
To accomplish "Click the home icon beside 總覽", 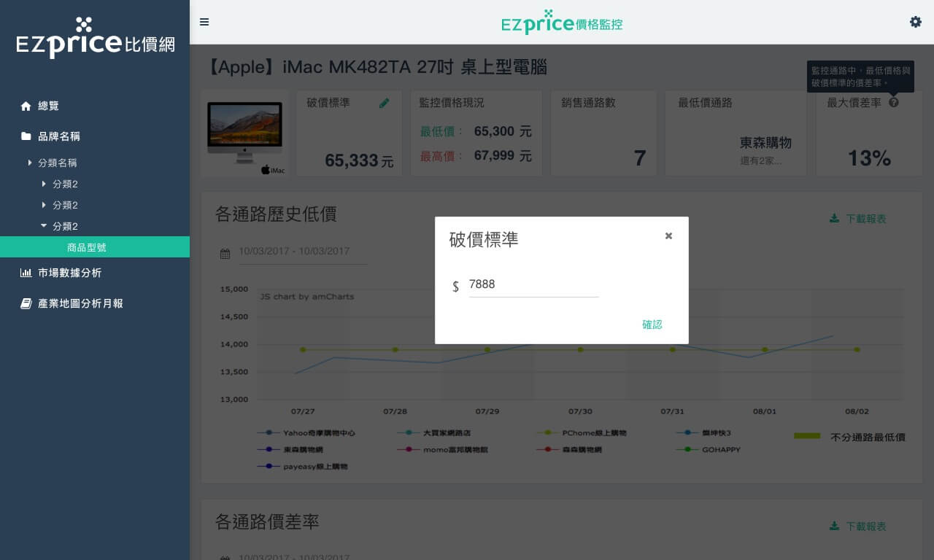I will (x=26, y=106).
